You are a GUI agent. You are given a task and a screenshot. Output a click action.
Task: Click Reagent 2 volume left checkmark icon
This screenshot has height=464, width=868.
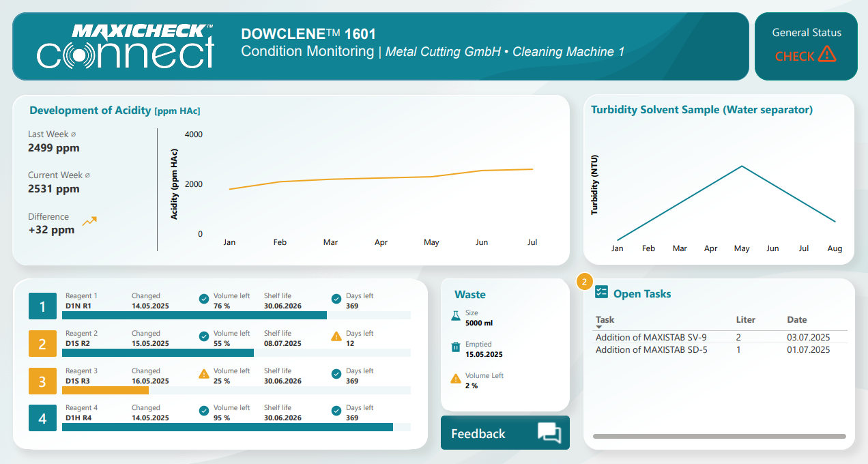pyautogui.click(x=203, y=336)
